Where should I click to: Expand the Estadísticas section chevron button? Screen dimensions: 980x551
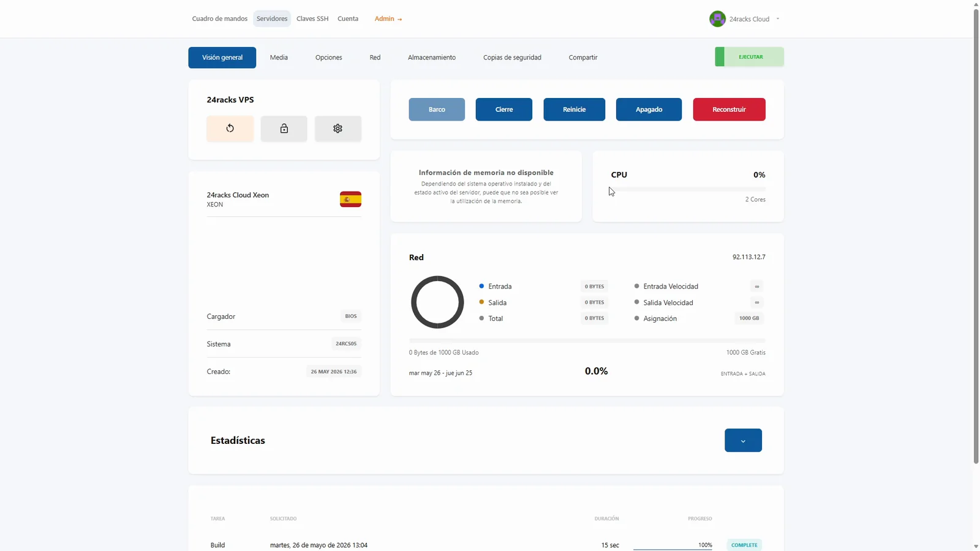click(x=743, y=440)
